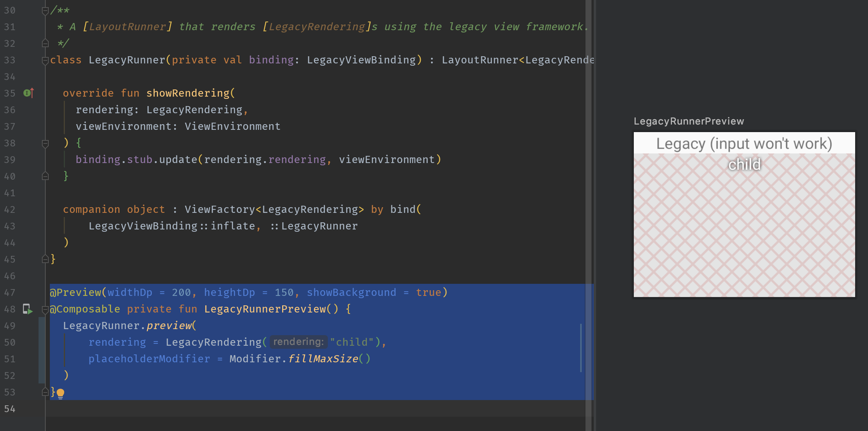This screenshot has height=431, width=868.
Task: Click the LegacyRunnerPreview title above the preview
Action: click(689, 121)
